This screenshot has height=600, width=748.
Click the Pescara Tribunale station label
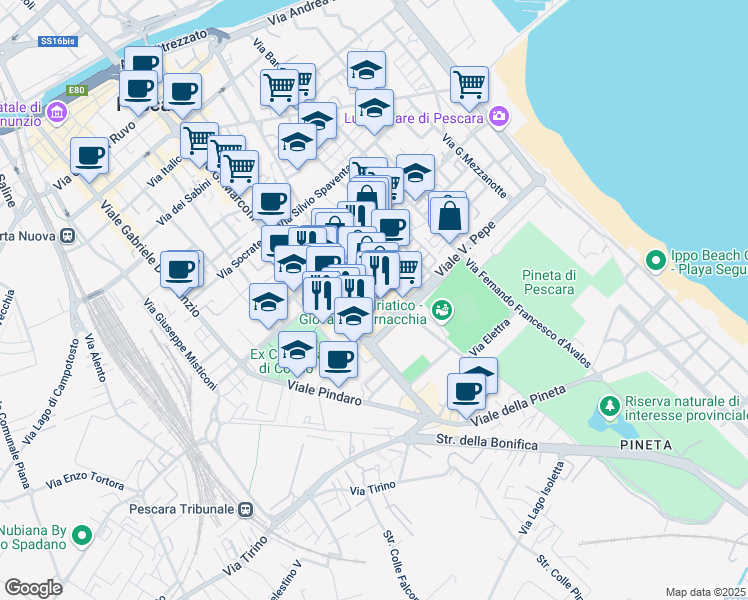(x=182, y=509)
